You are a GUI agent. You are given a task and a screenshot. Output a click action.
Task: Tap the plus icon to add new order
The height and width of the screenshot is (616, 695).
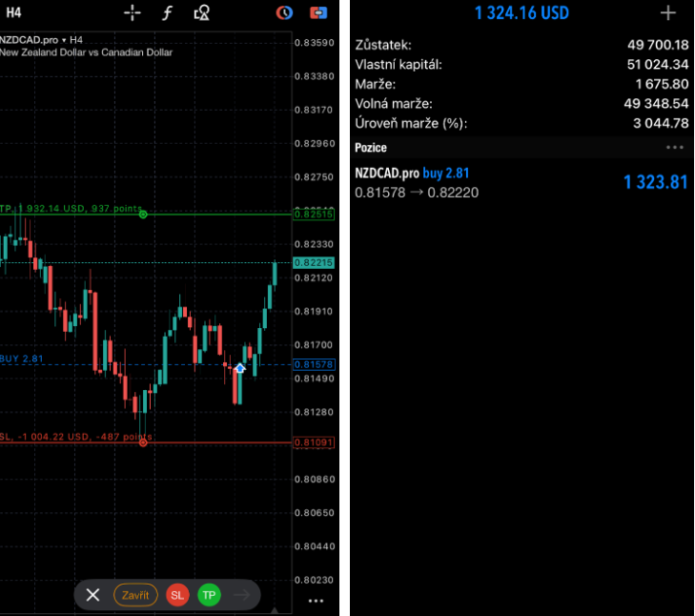[667, 12]
